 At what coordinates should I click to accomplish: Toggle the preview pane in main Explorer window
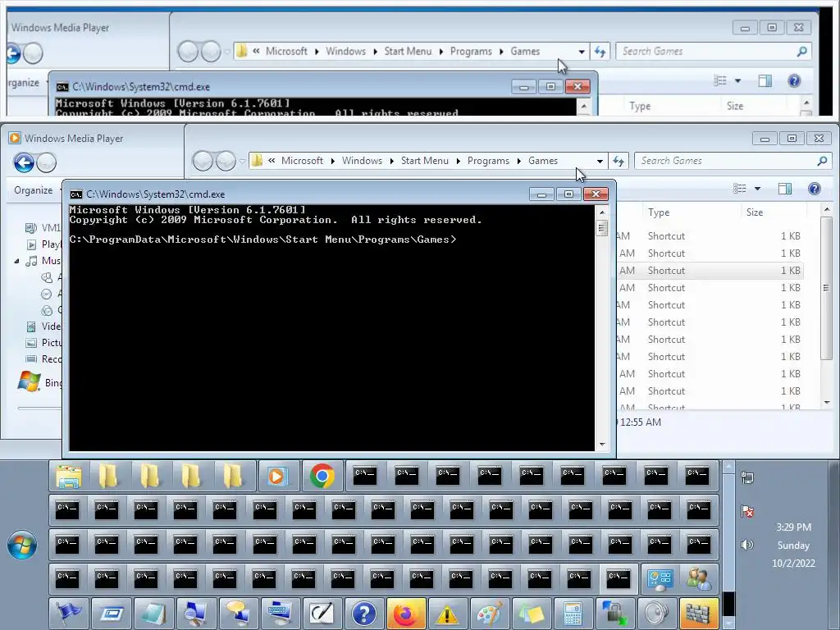(785, 189)
